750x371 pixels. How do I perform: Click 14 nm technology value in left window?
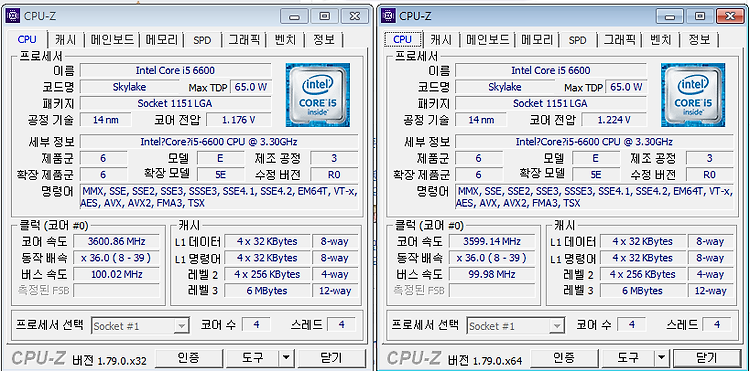pyautogui.click(x=105, y=120)
